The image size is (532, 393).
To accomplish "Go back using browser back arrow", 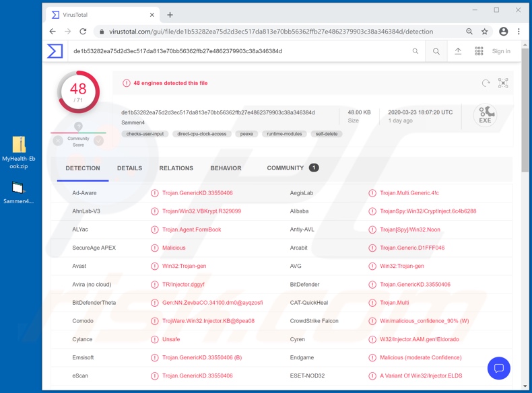I will click(53, 32).
